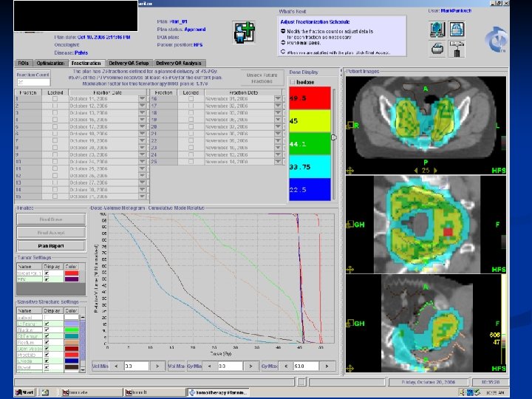
Task: Open the date dropdown for fraction 25
Action: point(278,162)
